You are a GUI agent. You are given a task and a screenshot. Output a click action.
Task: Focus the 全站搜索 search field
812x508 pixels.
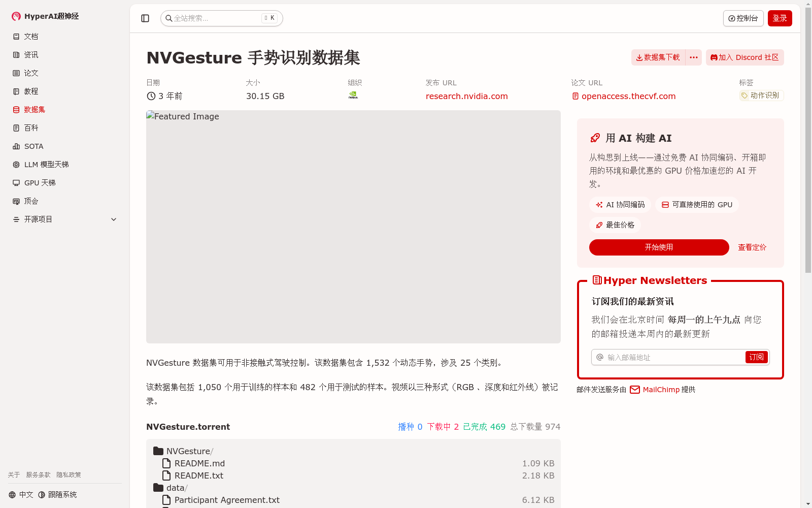(222, 18)
